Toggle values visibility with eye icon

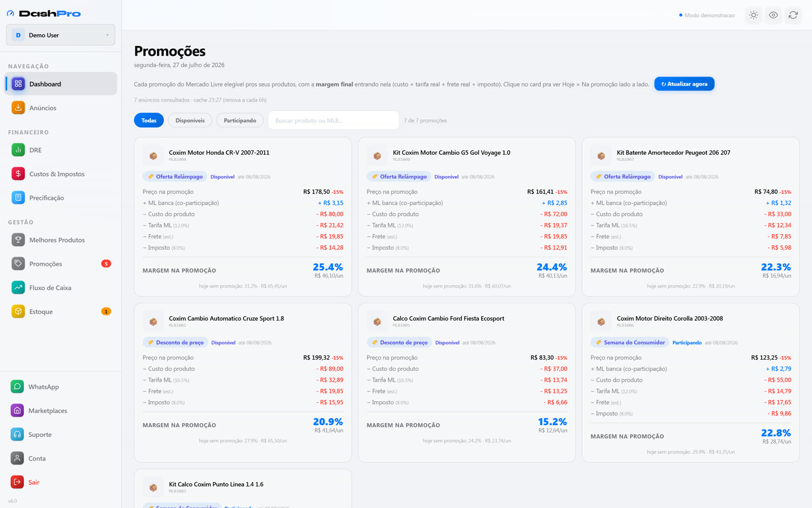773,15
